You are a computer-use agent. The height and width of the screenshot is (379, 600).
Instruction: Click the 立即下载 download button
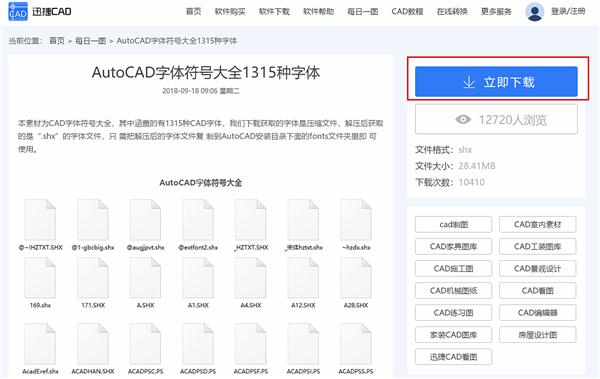click(x=496, y=82)
